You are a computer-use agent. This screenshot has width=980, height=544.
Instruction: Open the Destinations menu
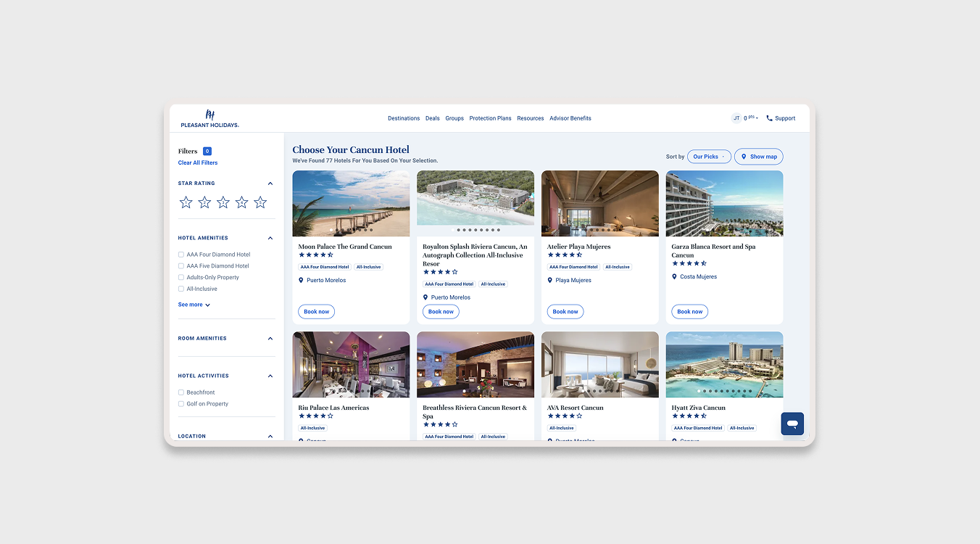[x=404, y=118]
